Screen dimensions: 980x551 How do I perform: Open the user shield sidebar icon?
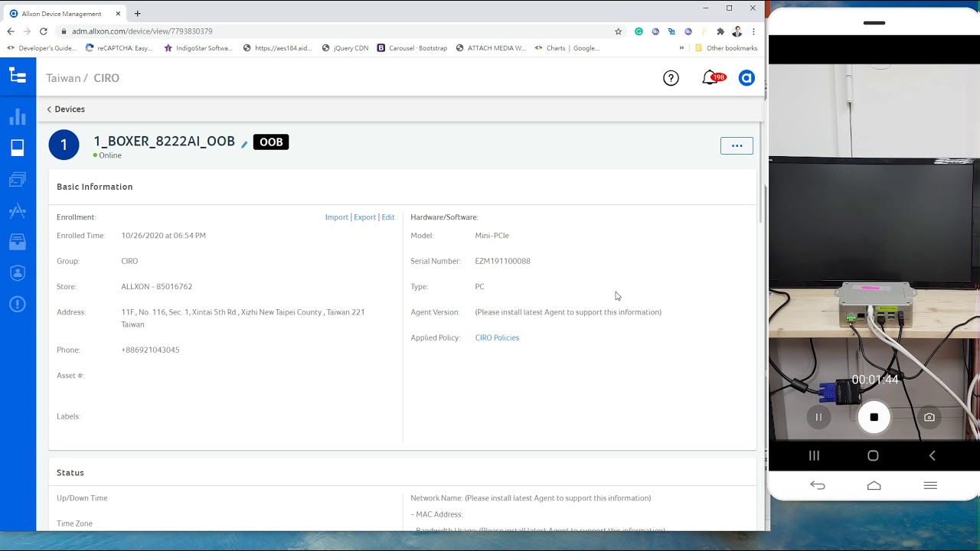tap(18, 273)
